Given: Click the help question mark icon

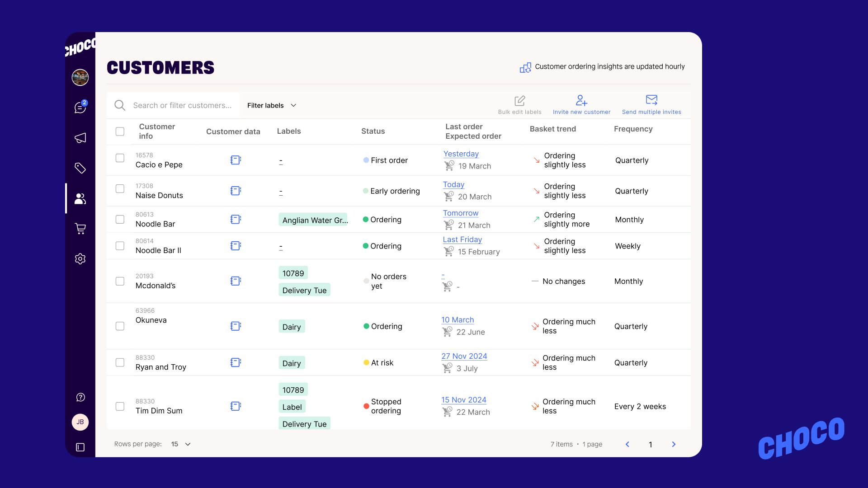Looking at the screenshot, I should [x=80, y=397].
